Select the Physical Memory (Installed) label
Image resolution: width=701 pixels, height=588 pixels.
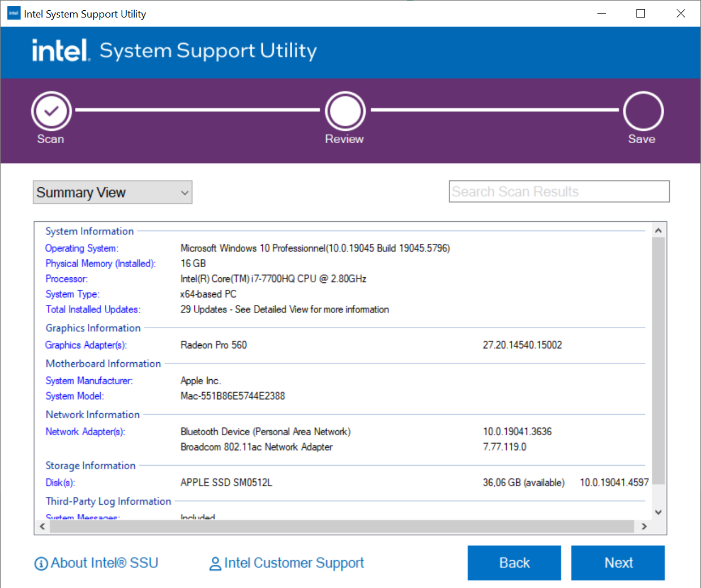click(100, 264)
